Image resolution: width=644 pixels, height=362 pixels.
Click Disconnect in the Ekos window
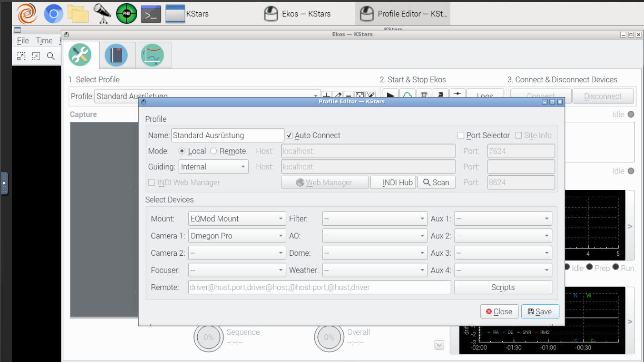(603, 96)
